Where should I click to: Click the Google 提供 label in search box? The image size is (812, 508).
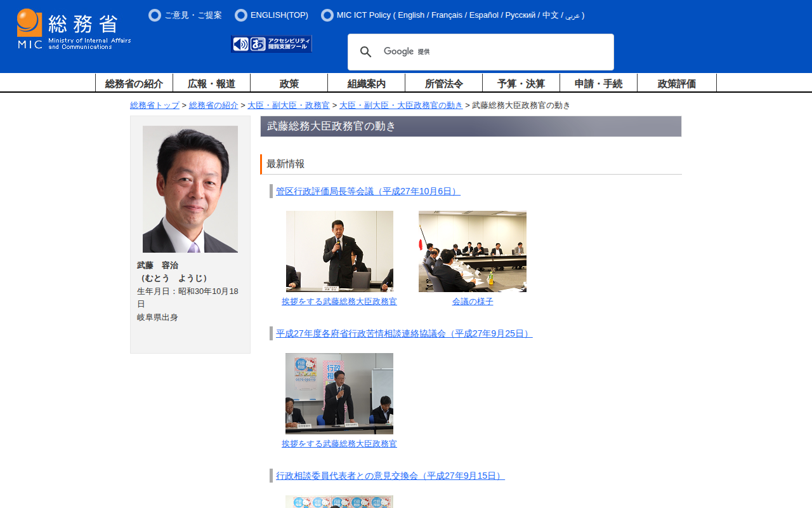coord(407,51)
